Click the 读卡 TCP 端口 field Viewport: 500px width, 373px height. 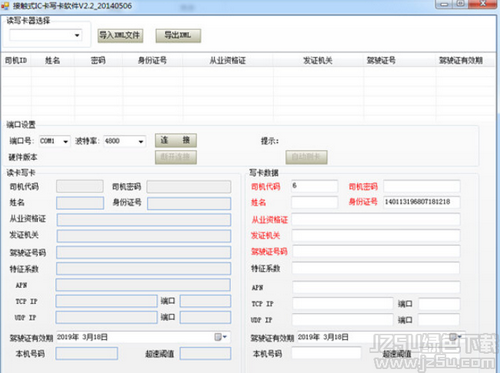point(205,301)
